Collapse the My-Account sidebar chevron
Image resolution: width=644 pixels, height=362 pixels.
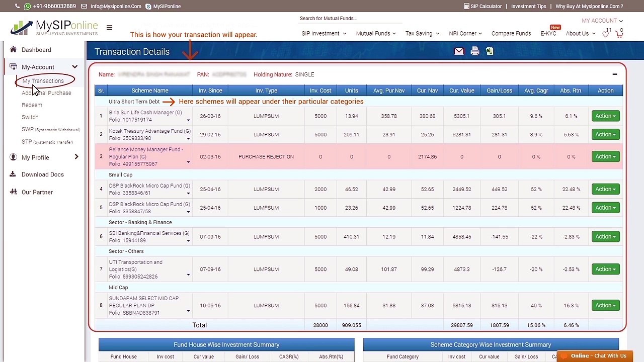coord(74,67)
